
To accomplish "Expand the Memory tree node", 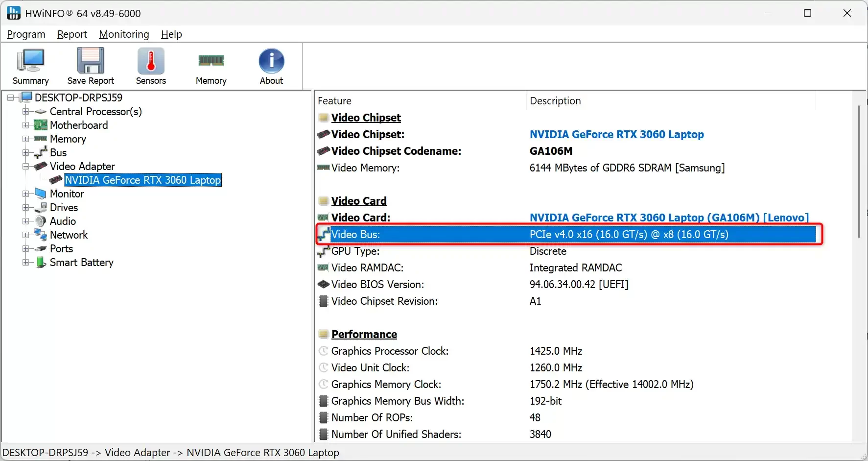I will 25,139.
